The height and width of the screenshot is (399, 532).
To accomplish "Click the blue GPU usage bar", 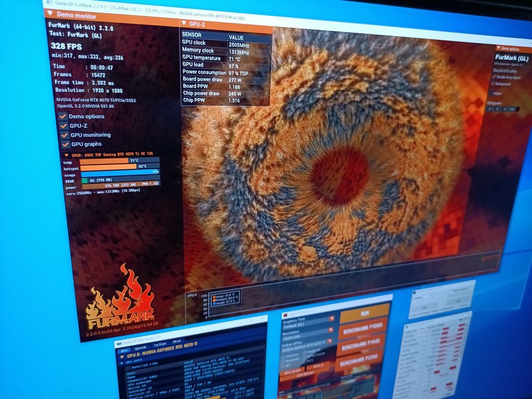I will point(120,172).
